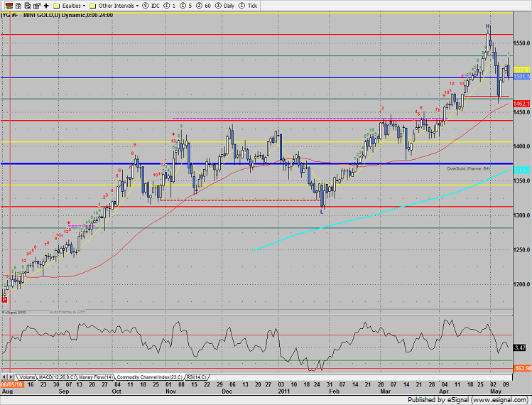This screenshot has width=532, height=405.
Task: Click the H high marker on chart
Action: pos(487,26)
